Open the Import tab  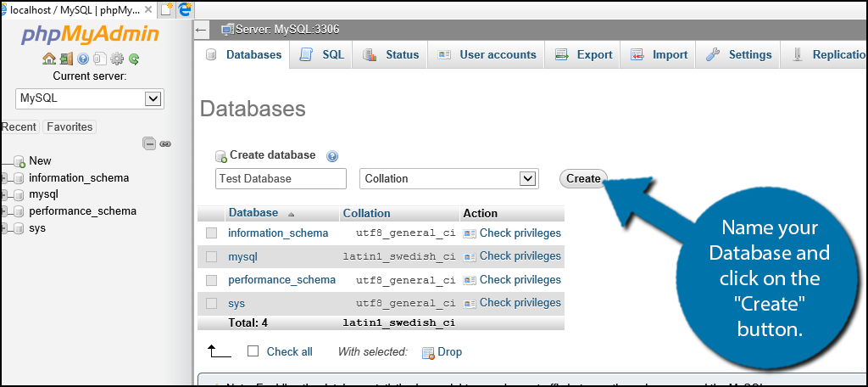pyautogui.click(x=659, y=55)
